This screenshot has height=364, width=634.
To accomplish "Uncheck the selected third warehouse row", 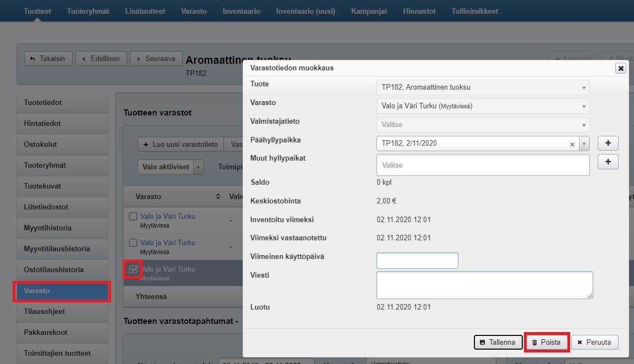I will (x=133, y=269).
